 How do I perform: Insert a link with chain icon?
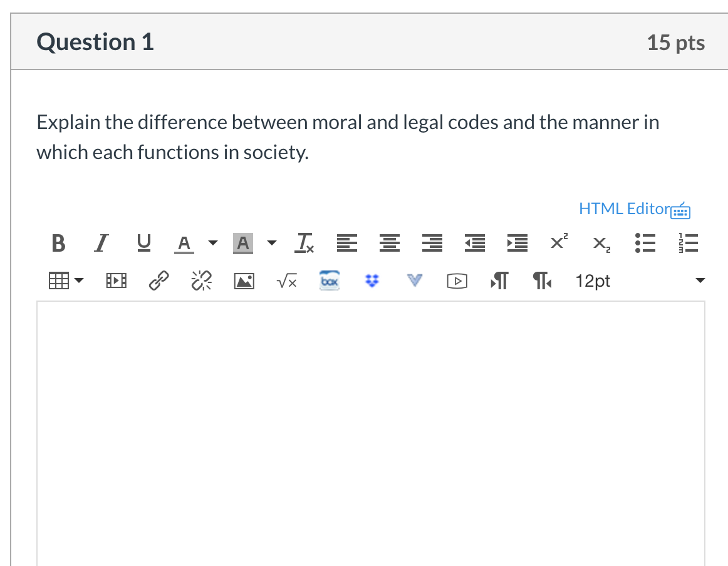[x=158, y=282]
